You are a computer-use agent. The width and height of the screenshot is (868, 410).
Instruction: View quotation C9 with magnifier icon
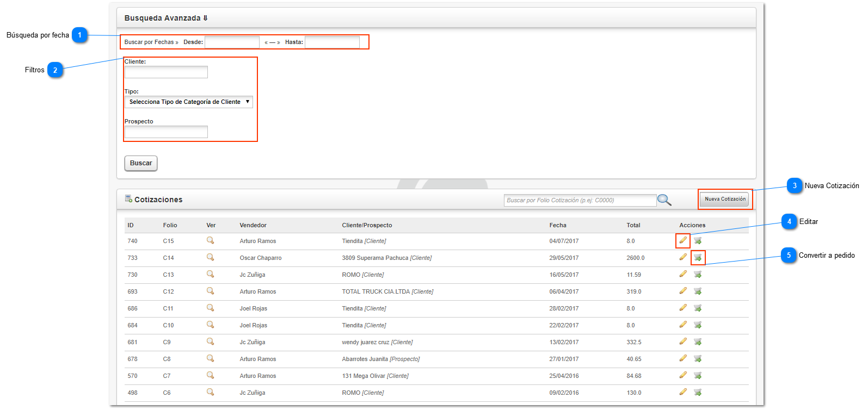coord(210,341)
